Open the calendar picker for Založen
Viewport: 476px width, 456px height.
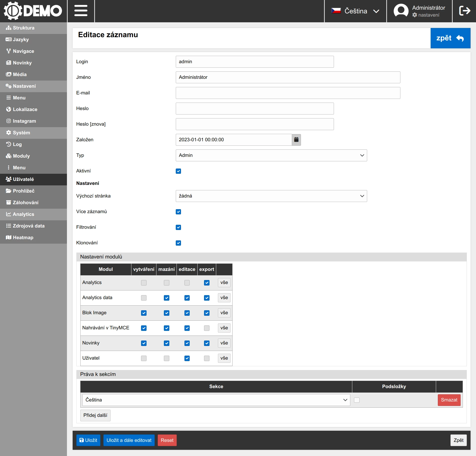coord(296,140)
